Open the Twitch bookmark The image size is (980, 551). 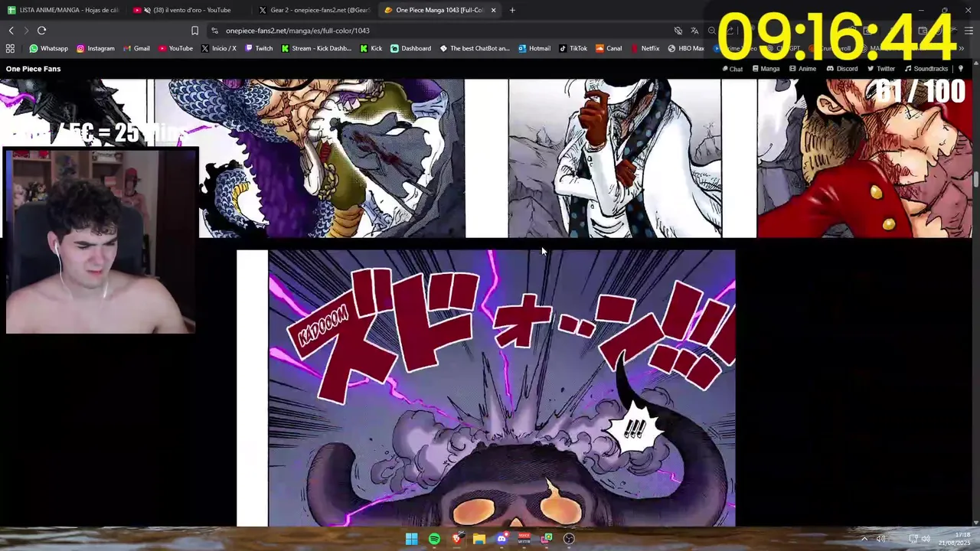tap(259, 48)
